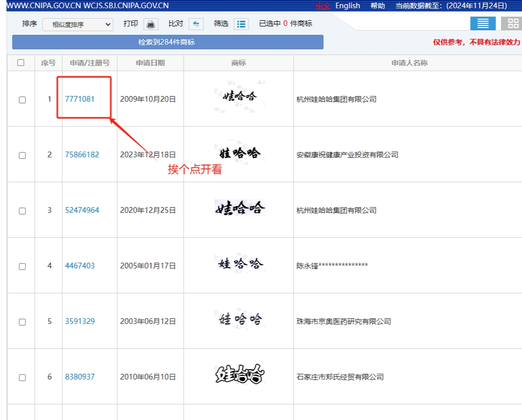Click the trademark image in row 5
The height and width of the screenshot is (420, 522).
(x=239, y=319)
